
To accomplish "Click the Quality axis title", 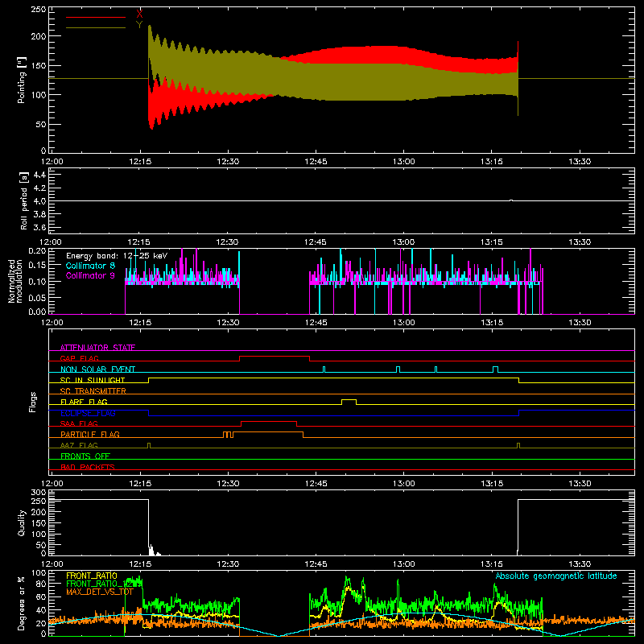I will coord(22,522).
